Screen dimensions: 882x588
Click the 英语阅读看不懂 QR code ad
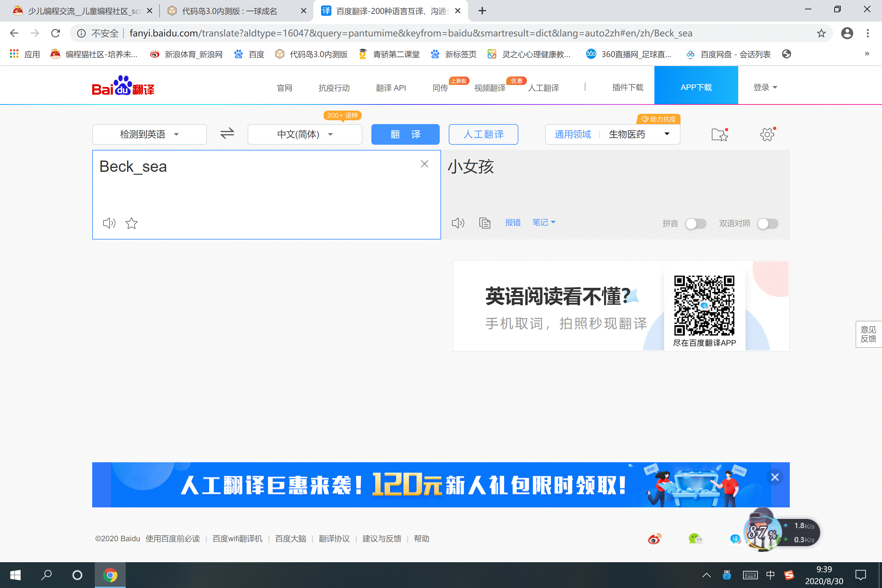tap(621, 306)
